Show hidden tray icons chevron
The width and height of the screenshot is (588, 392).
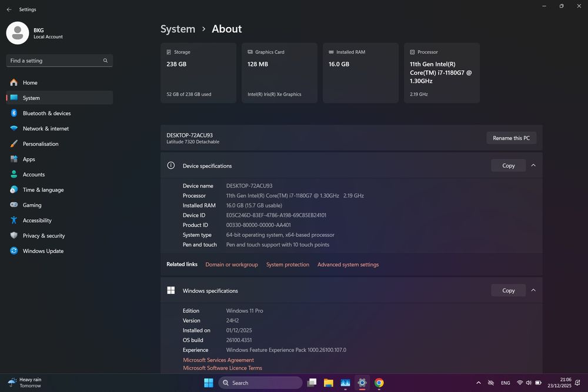pyautogui.click(x=479, y=383)
